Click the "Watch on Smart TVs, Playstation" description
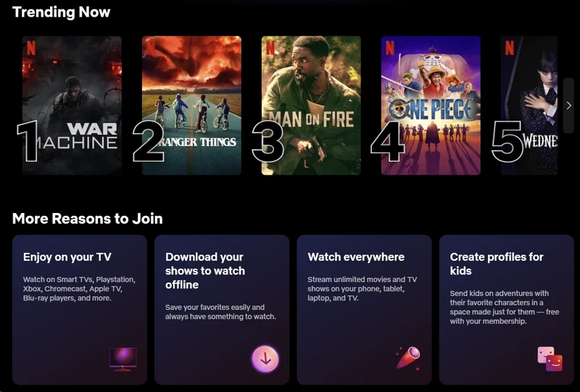 79,289
